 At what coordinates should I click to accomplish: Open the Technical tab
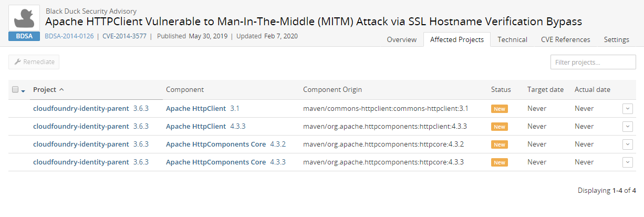(x=512, y=39)
